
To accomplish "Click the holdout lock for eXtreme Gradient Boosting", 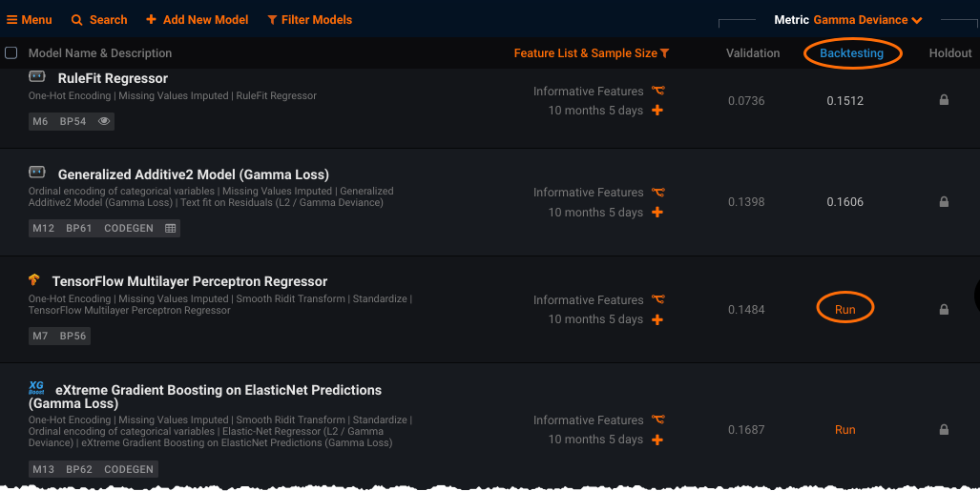I will [944, 430].
